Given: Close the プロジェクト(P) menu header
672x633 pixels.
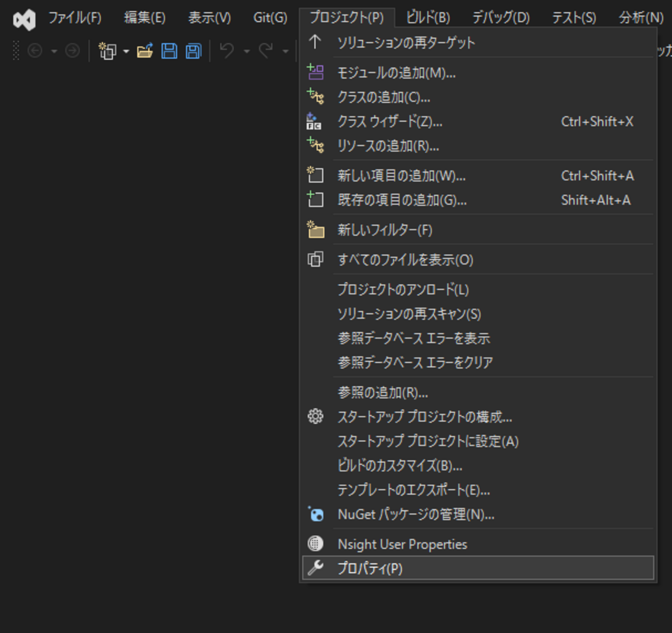Looking at the screenshot, I should [347, 18].
